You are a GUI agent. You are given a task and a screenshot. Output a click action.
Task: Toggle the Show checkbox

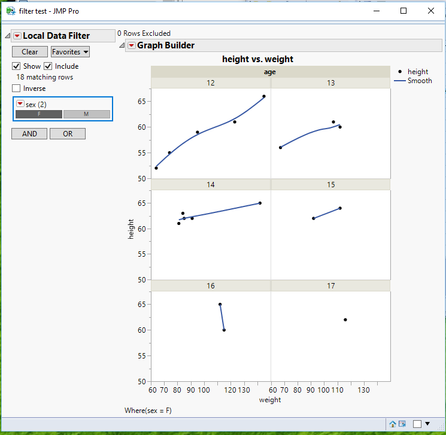click(16, 66)
